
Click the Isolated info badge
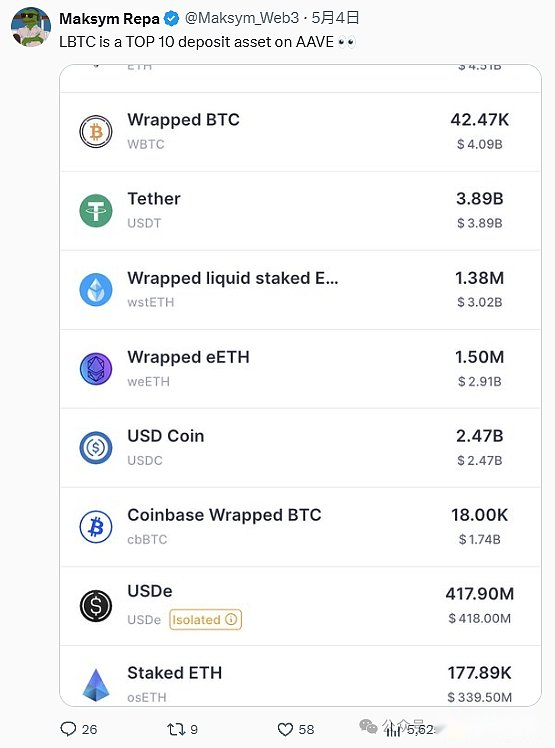point(206,620)
